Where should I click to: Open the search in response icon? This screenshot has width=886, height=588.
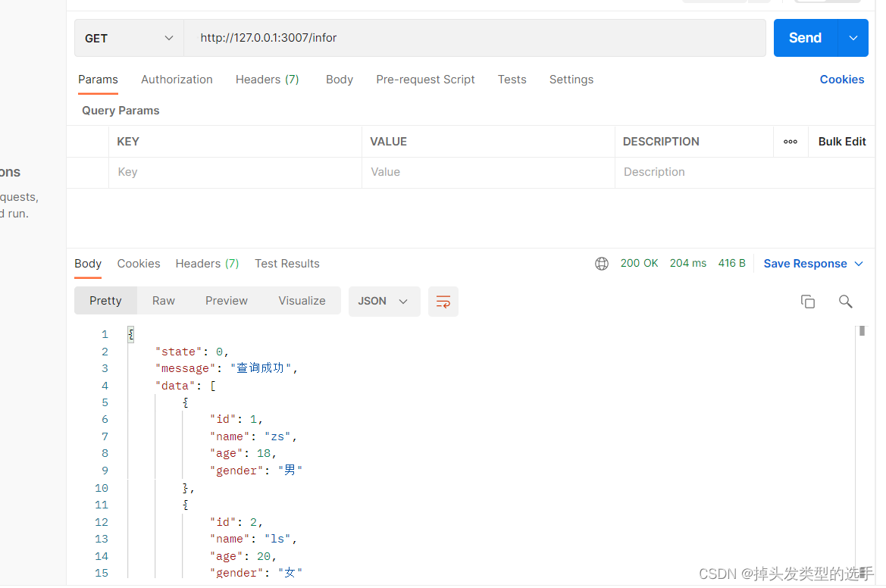(x=846, y=301)
